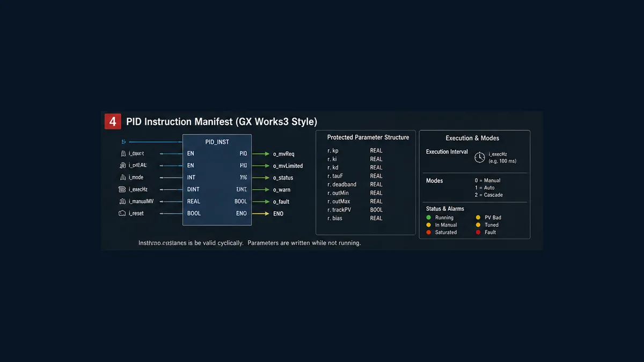Click the icon beside i_execHz input

tap(122, 189)
